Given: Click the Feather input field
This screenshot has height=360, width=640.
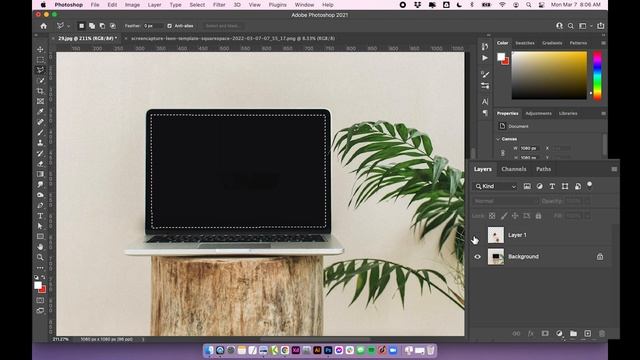Looking at the screenshot, I should coord(153,26).
